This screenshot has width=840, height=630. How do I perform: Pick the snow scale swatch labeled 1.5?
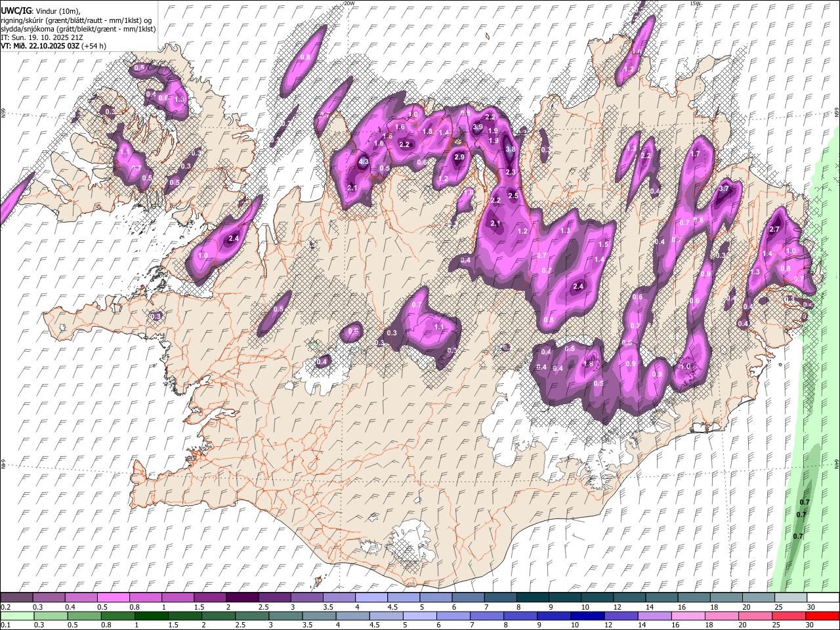[210, 598]
